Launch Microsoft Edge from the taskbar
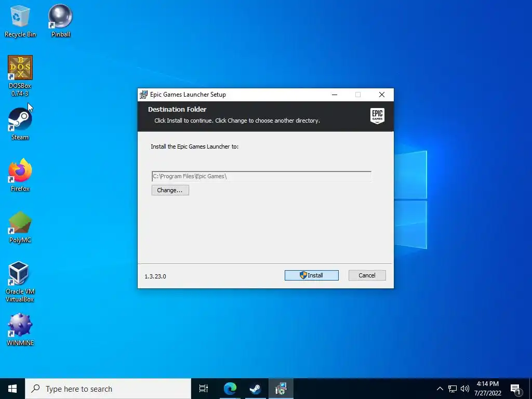The width and height of the screenshot is (532, 399). pos(230,389)
